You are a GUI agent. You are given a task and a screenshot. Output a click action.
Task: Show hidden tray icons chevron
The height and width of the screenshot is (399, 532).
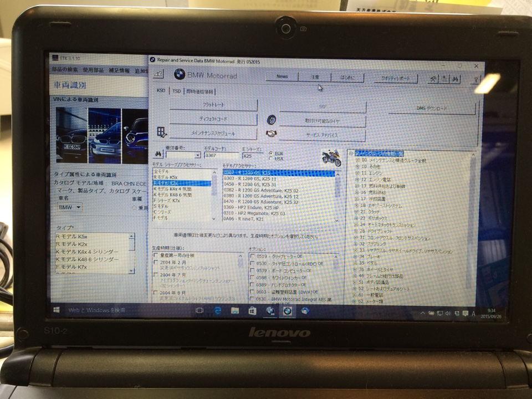pyautogui.click(x=423, y=313)
